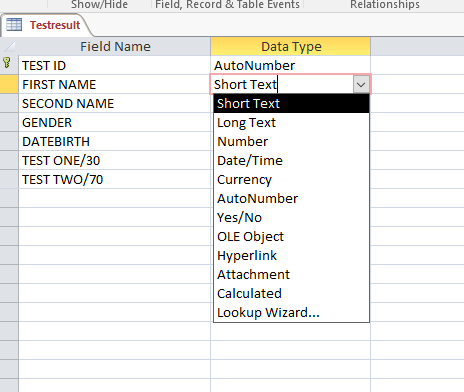Pick Number from the data type list

click(x=292, y=141)
